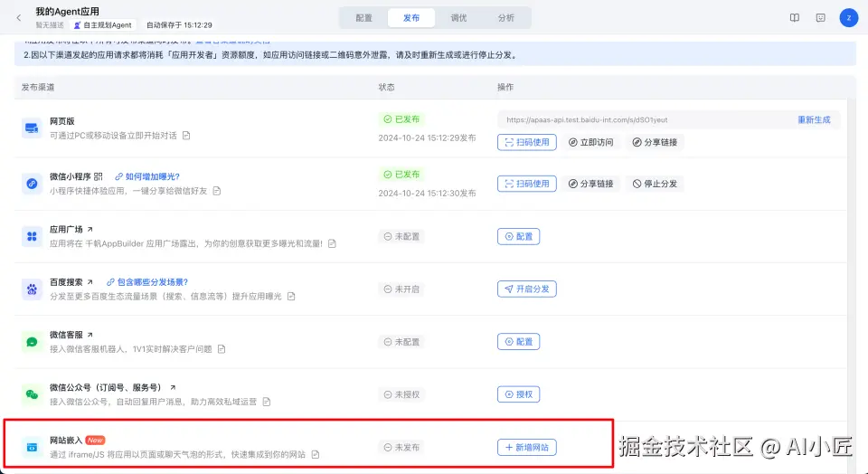Viewport: 868px width, 474px height.
Task: Click 扫码使用 in the 网页版 row
Action: [x=527, y=142]
